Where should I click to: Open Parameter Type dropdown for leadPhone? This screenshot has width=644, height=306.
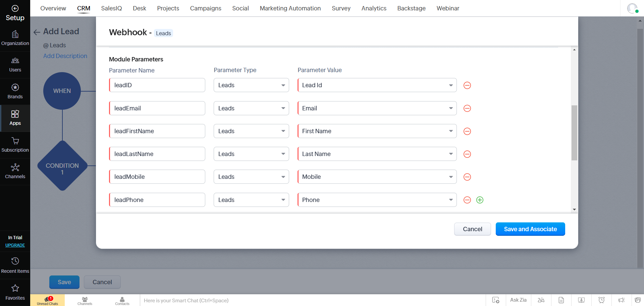[251, 200]
